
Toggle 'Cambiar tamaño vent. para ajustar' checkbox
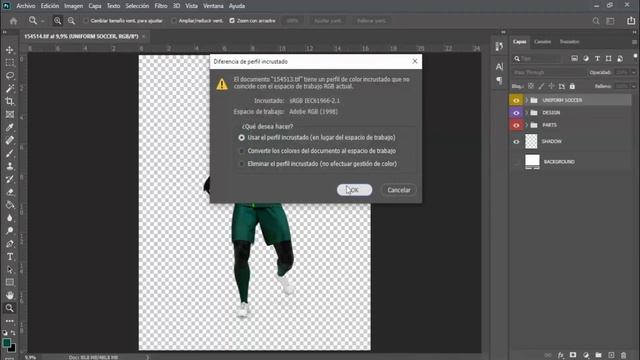[x=86, y=21]
